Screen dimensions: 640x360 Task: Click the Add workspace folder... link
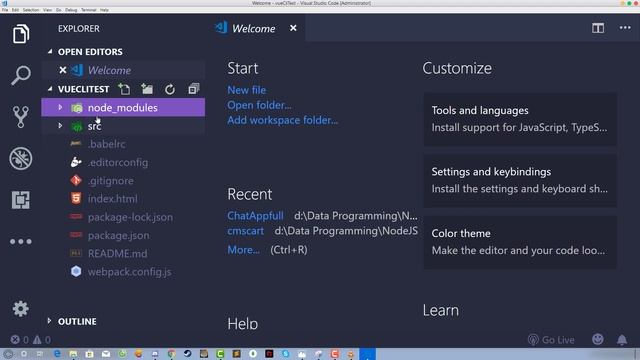click(282, 120)
